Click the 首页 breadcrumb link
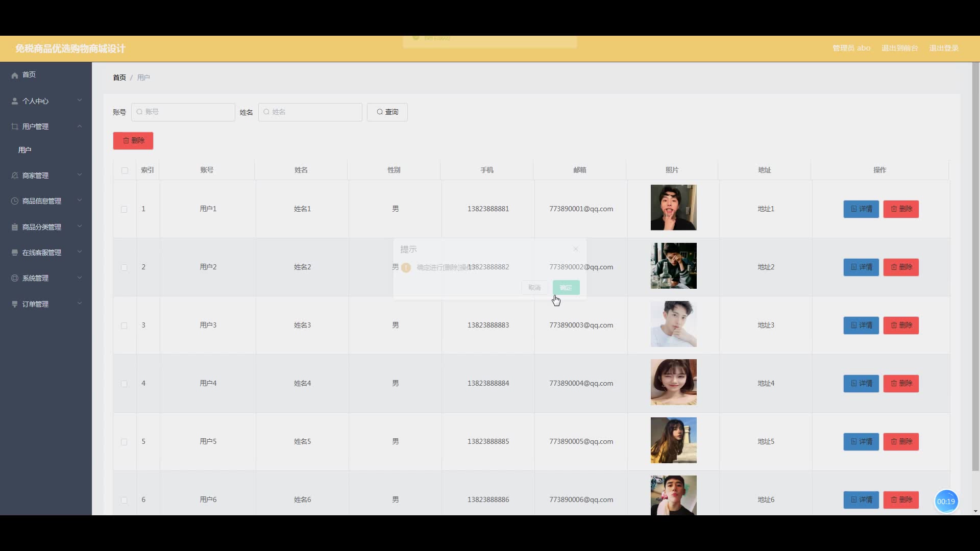The width and height of the screenshot is (980, 551). pyautogui.click(x=119, y=78)
